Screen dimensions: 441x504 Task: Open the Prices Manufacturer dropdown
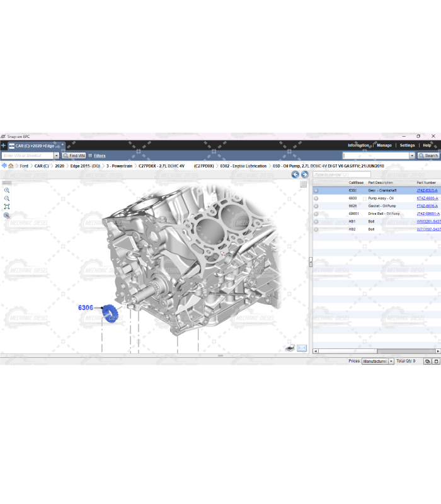[391, 362]
